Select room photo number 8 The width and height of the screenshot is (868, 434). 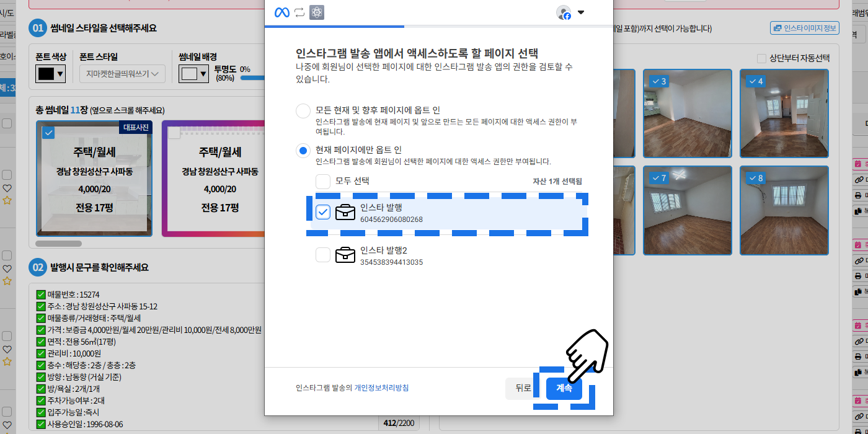point(784,210)
